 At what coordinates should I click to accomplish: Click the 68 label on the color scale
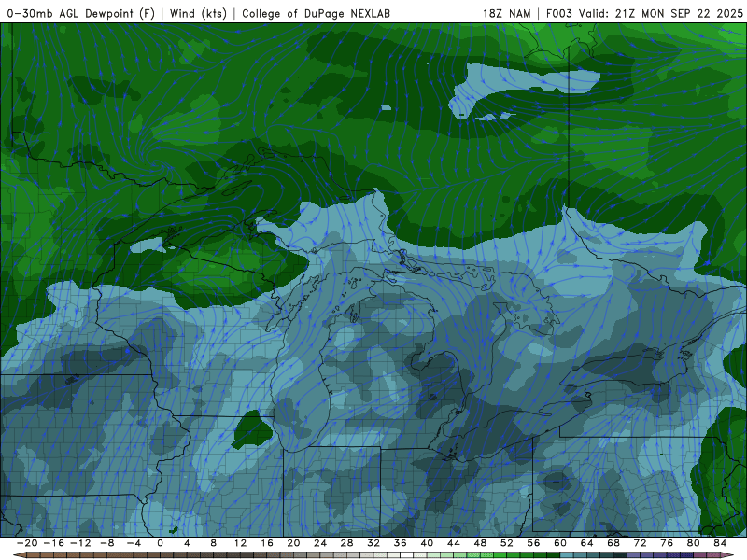[x=613, y=543]
